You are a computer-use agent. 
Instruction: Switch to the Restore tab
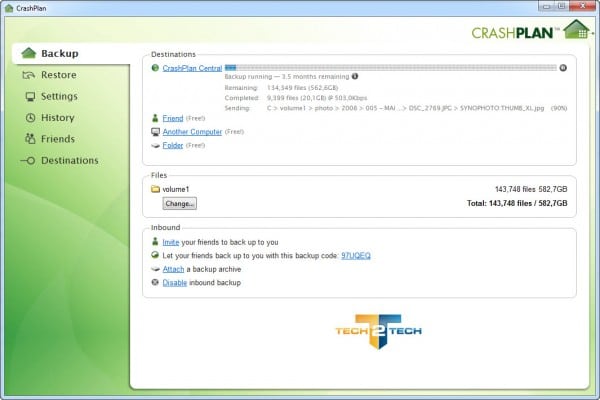point(58,75)
